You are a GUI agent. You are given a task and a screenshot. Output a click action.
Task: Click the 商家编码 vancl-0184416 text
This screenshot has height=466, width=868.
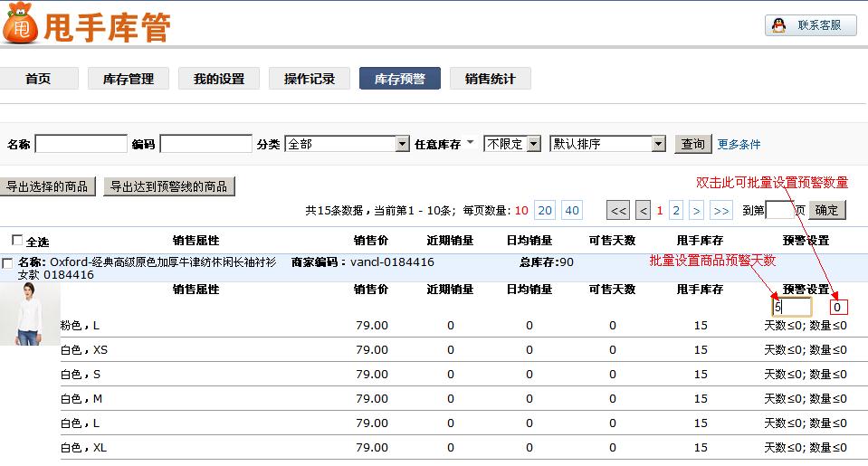pos(363,262)
